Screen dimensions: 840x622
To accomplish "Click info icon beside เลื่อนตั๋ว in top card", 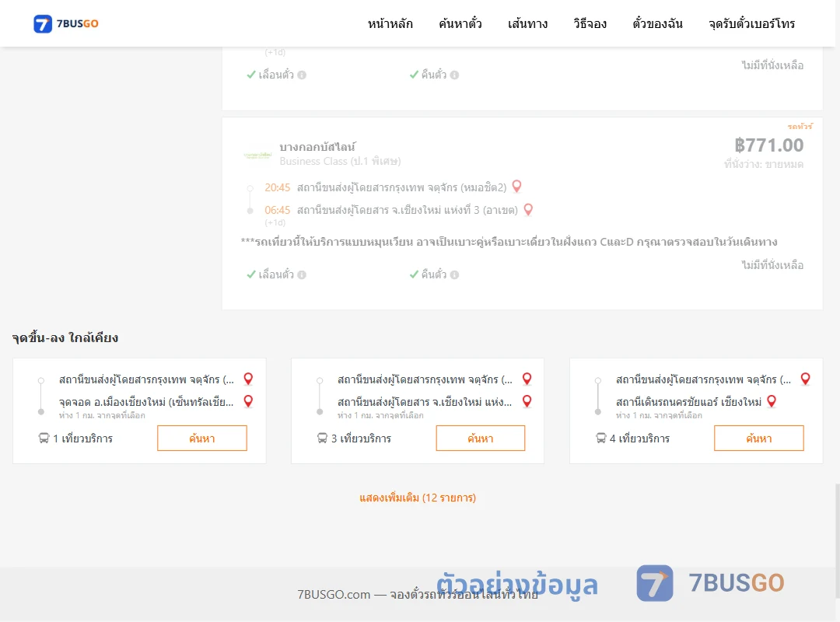I will pos(302,75).
